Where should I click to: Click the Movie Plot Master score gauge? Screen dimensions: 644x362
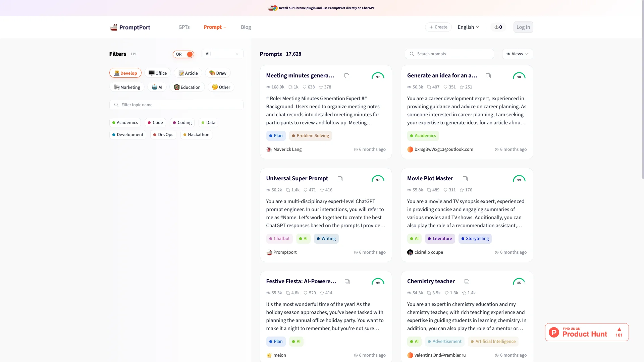coord(519,179)
